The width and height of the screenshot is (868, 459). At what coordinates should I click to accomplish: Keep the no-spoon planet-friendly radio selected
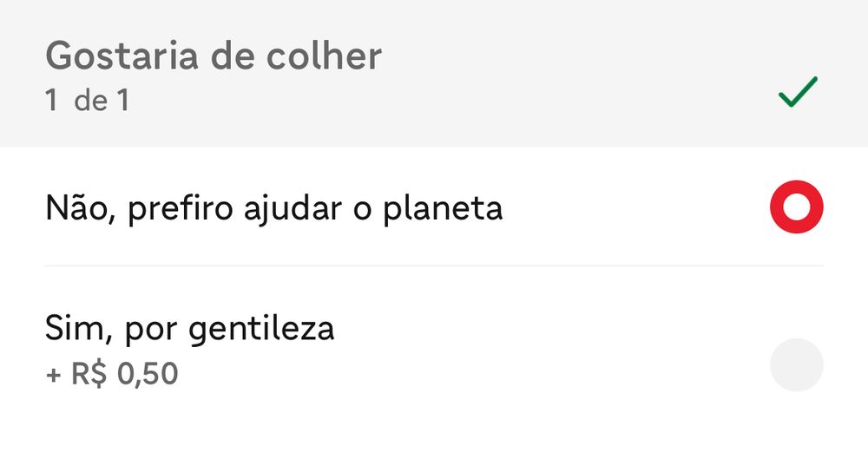point(796,208)
